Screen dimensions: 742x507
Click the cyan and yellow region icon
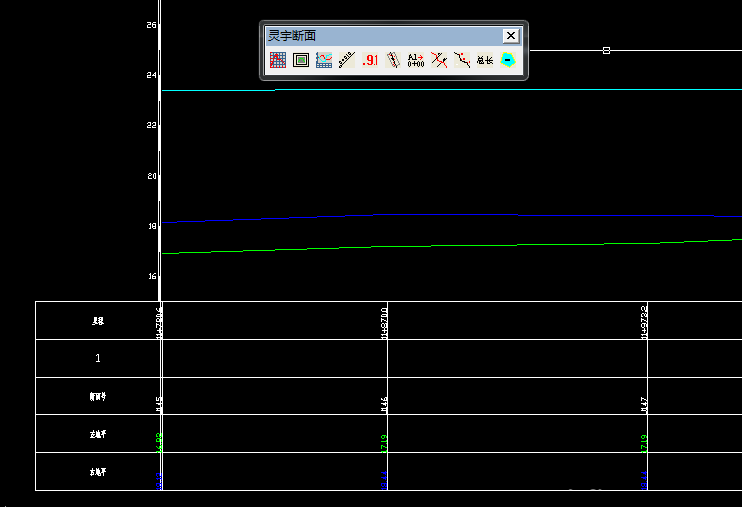[x=508, y=60]
